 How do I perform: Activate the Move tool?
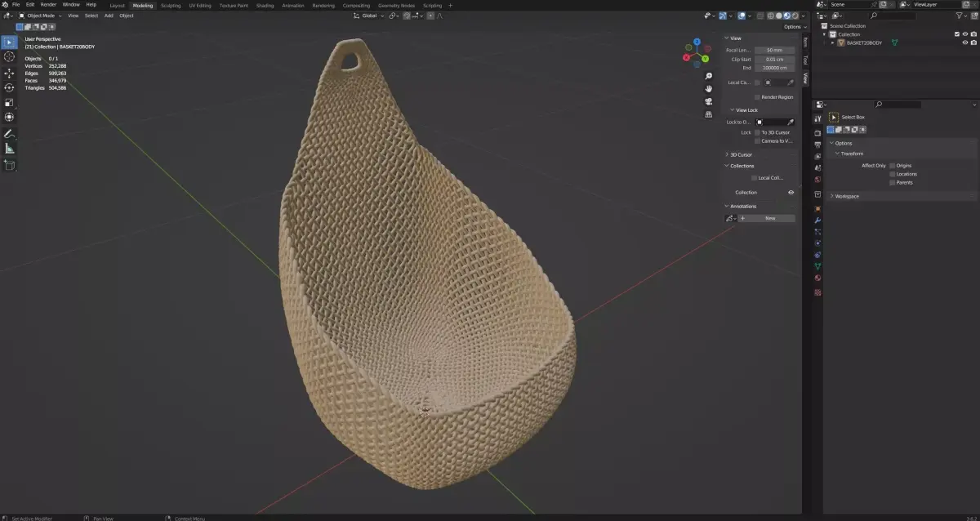click(9, 73)
